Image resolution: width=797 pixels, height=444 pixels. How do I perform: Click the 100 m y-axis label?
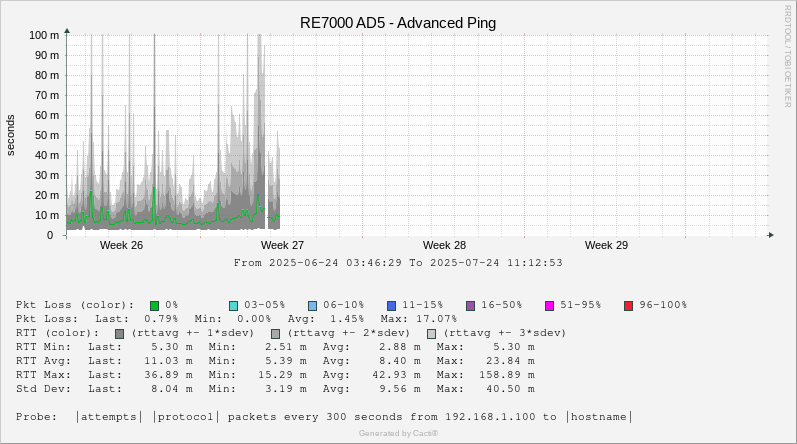pyautogui.click(x=43, y=35)
